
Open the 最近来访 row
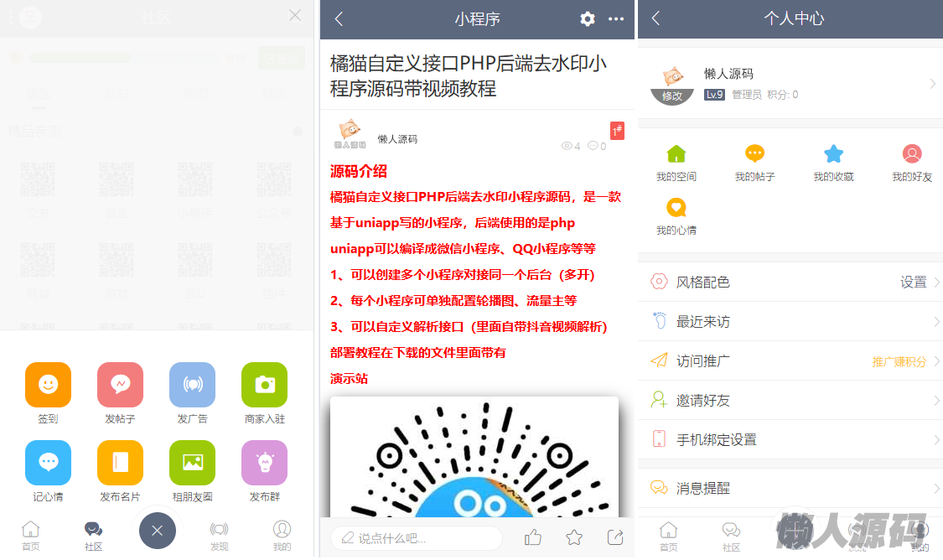(790, 322)
